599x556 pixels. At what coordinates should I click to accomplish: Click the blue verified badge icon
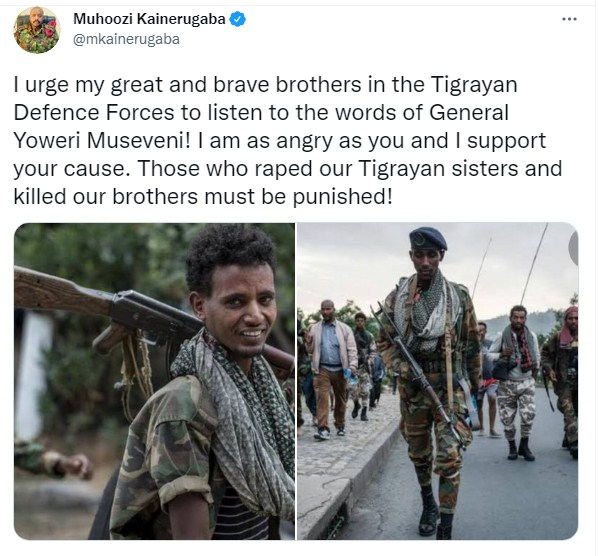pos(237,19)
